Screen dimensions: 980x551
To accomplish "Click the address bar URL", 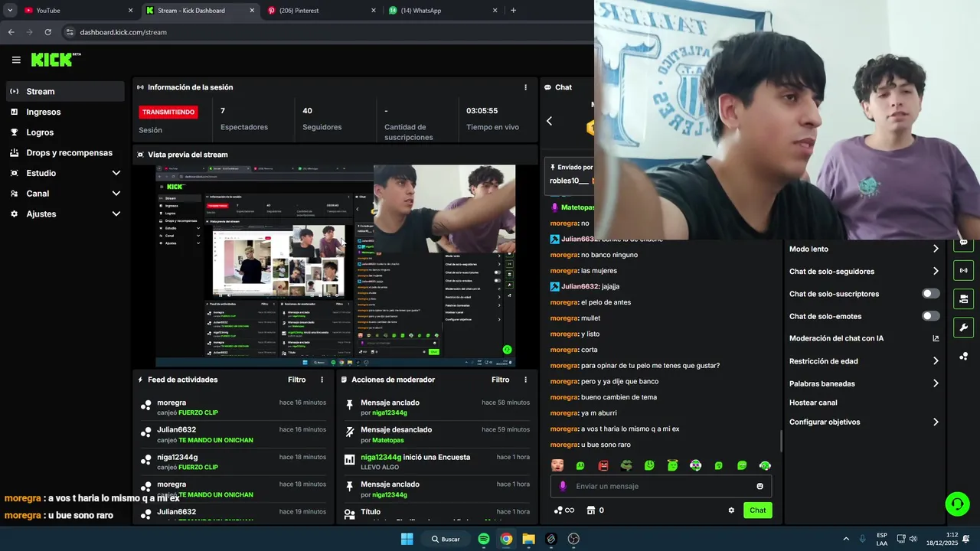I will (x=123, y=32).
